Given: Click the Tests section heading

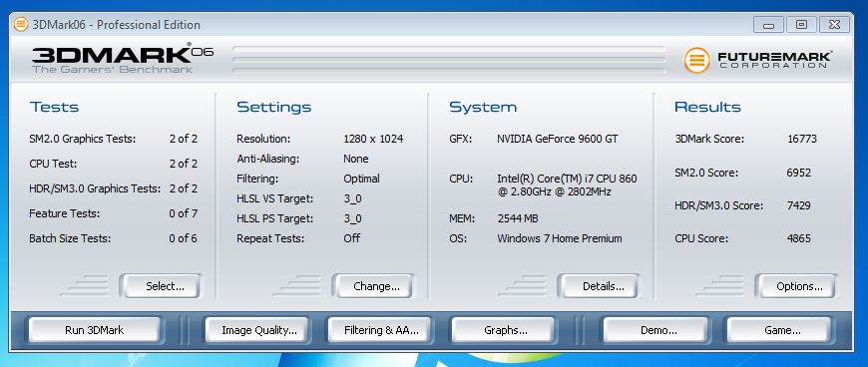Looking at the screenshot, I should point(54,107).
